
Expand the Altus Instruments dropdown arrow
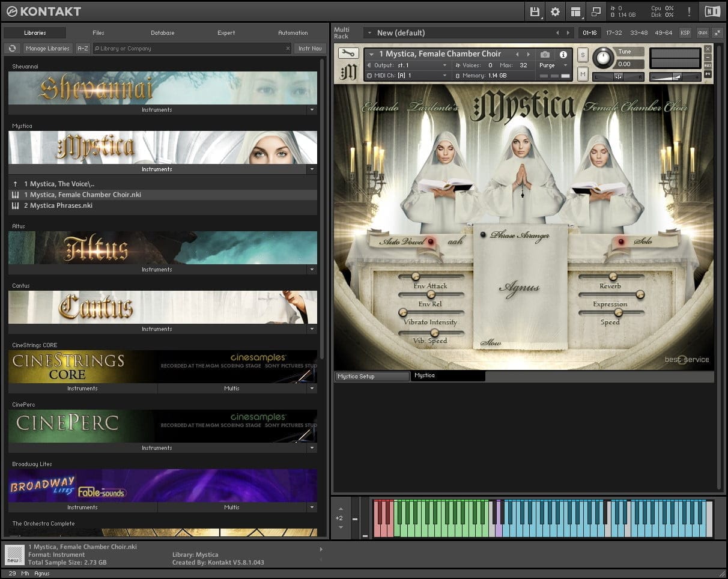pyautogui.click(x=311, y=270)
